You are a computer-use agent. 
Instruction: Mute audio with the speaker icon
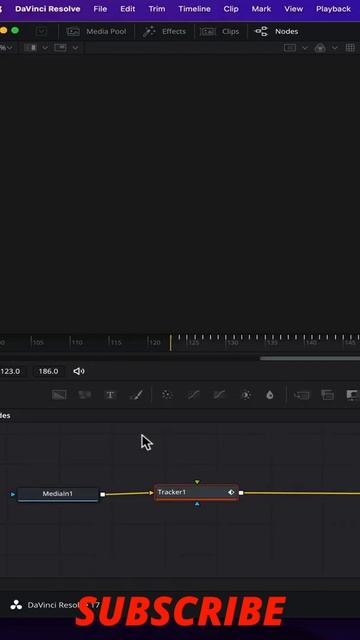79,371
